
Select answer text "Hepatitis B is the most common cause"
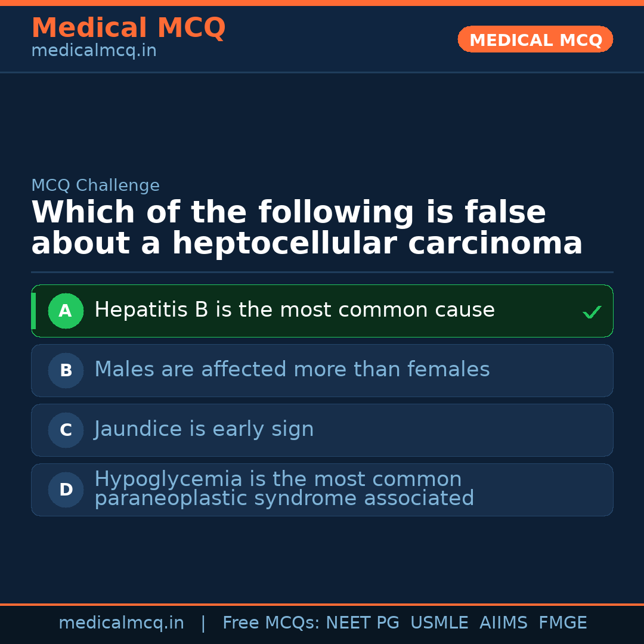[295, 310]
